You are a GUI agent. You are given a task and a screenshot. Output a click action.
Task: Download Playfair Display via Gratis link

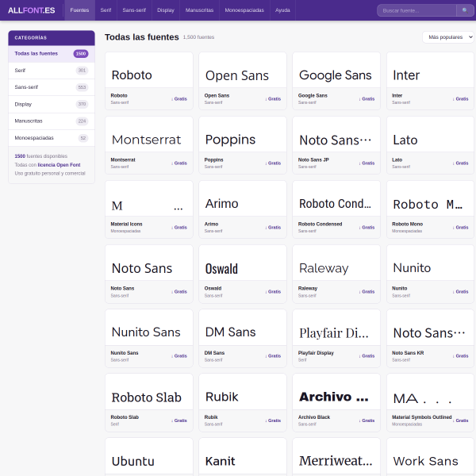coord(367,356)
